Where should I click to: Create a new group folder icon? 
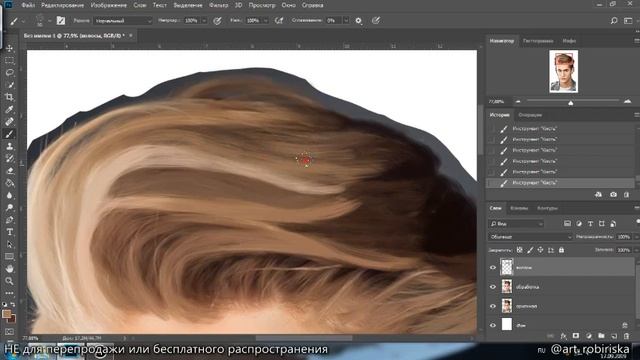click(x=601, y=336)
